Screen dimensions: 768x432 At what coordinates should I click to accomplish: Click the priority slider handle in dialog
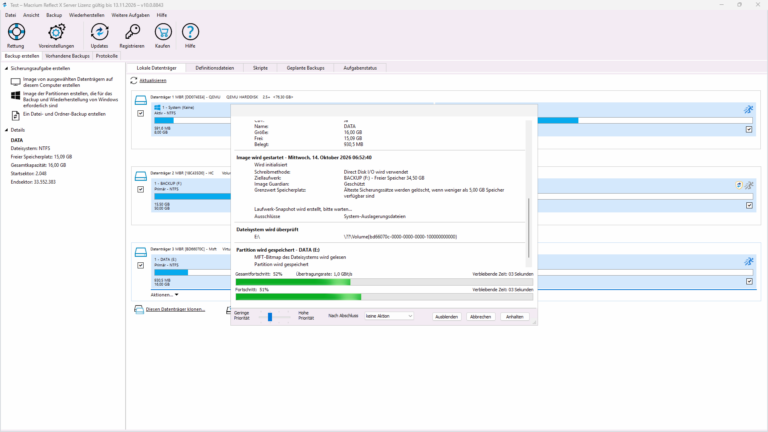[270, 317]
